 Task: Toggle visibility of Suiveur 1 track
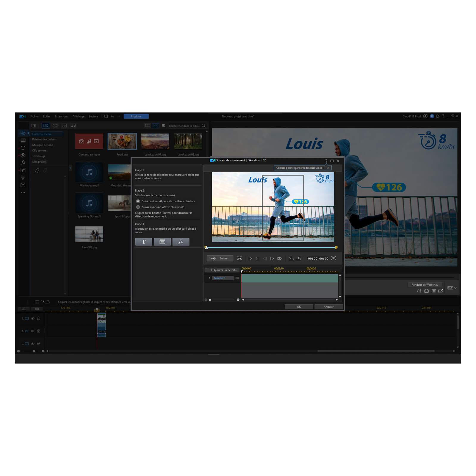tap(237, 278)
